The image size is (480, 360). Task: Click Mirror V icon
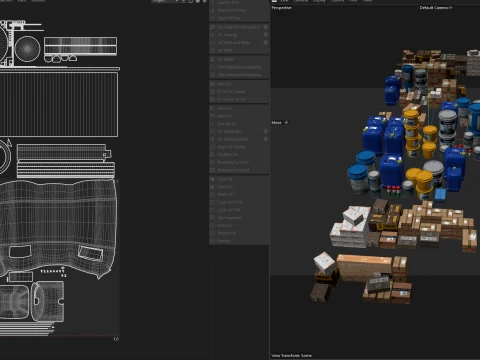pos(213,116)
